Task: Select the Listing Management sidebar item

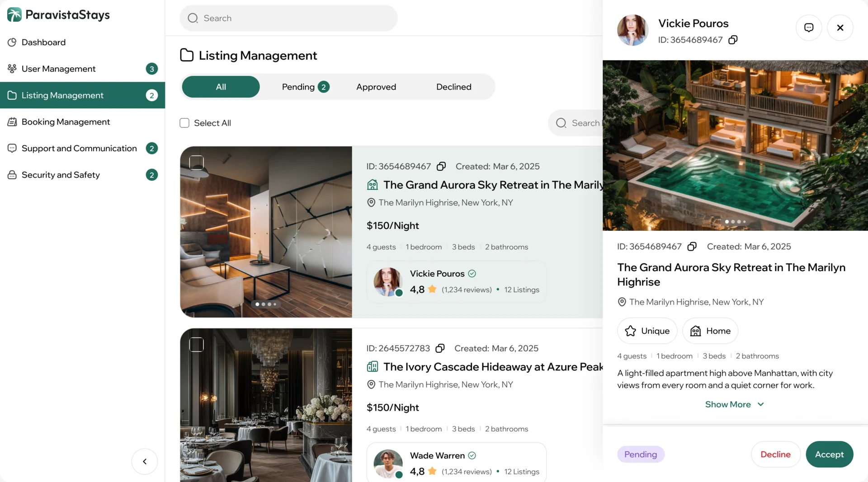Action: (x=82, y=95)
